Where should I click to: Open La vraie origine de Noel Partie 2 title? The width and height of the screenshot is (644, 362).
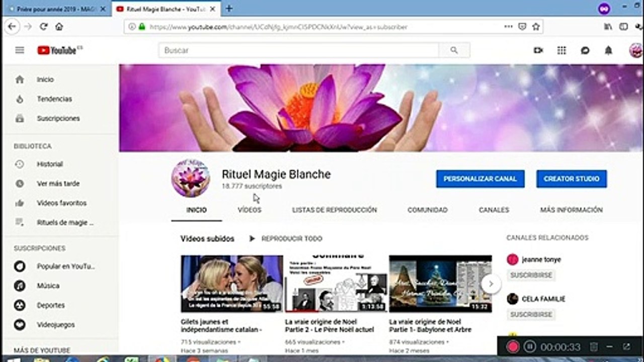tap(330, 326)
